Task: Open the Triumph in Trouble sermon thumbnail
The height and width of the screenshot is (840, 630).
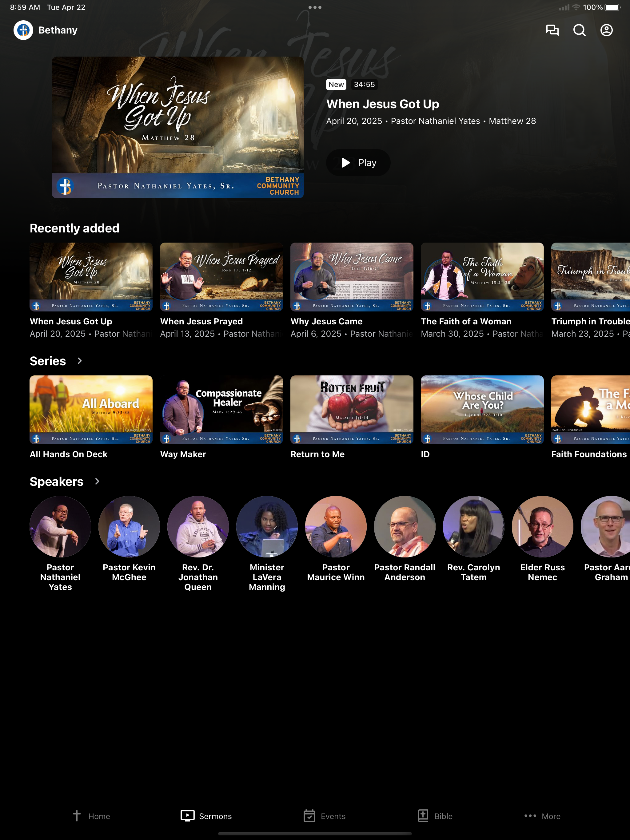Action: pos(591,277)
